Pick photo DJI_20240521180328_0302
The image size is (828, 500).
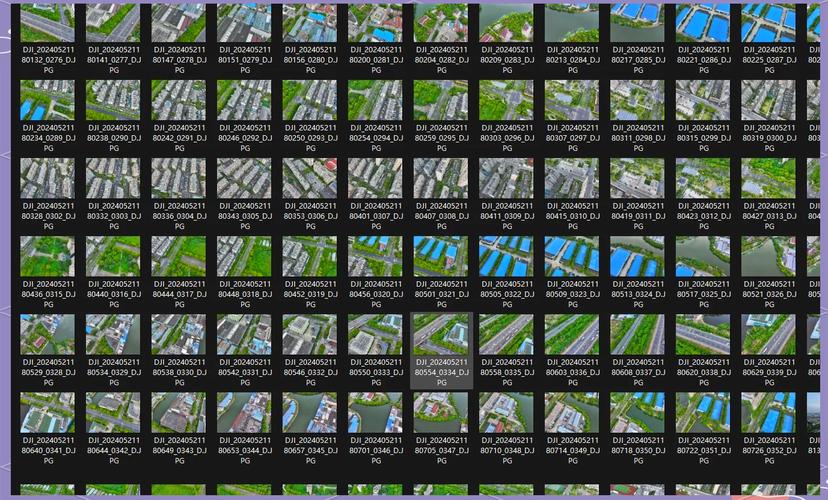47,178
